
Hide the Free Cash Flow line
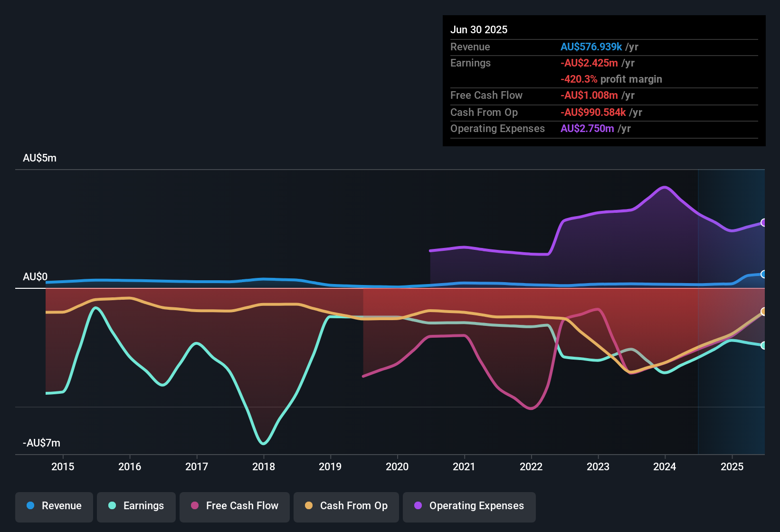click(x=234, y=506)
